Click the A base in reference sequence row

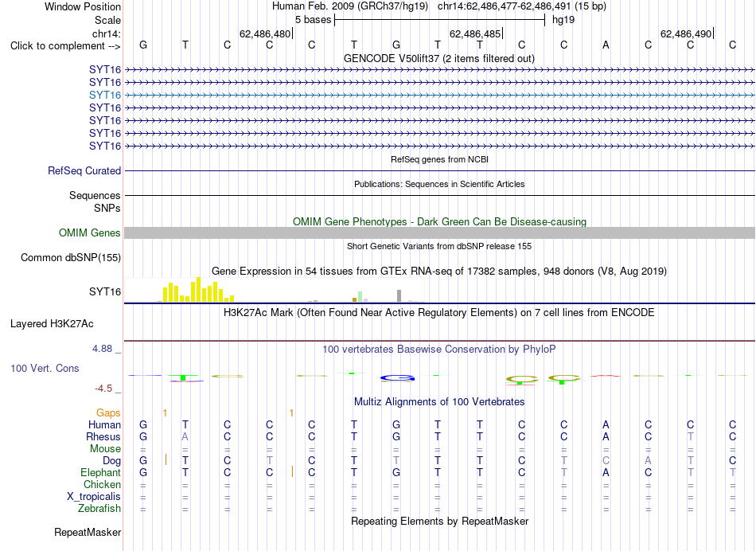pos(606,45)
